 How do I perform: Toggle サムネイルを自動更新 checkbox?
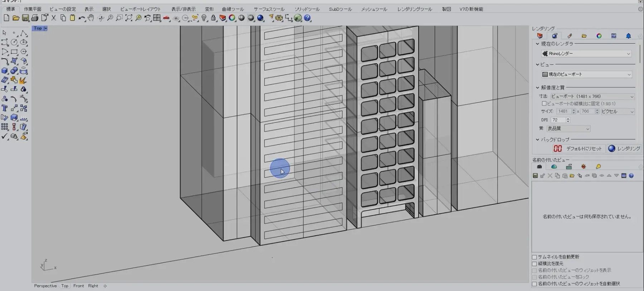535,257
